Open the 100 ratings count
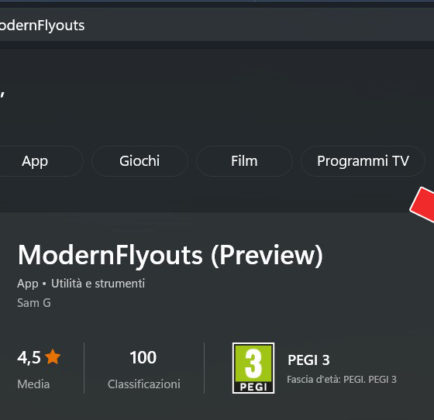Screen dimensions: 434x420 coord(143,357)
